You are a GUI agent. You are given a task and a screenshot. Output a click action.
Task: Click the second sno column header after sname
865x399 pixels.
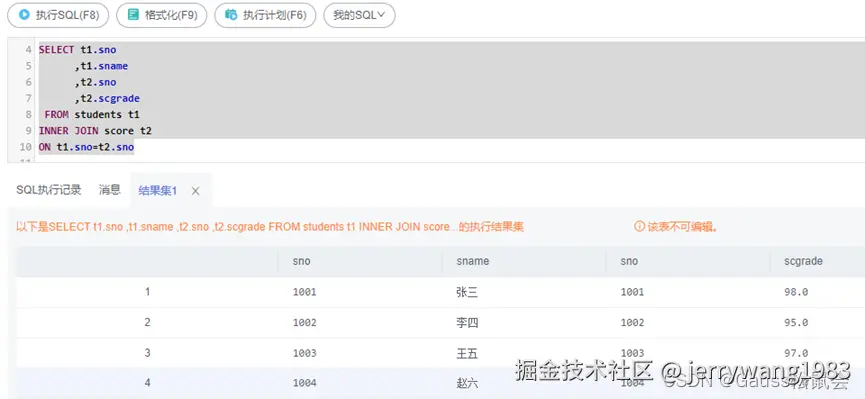pyautogui.click(x=629, y=261)
